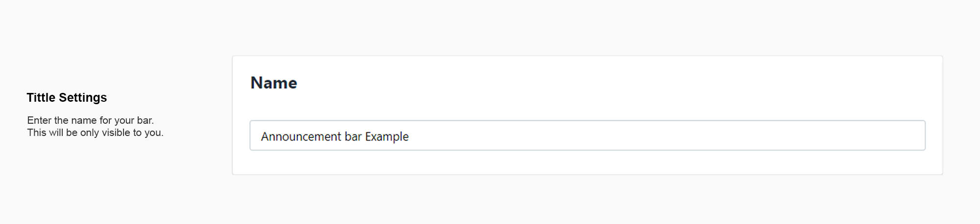
Task: Click the "Tittle Settings" heading
Action: (67, 98)
